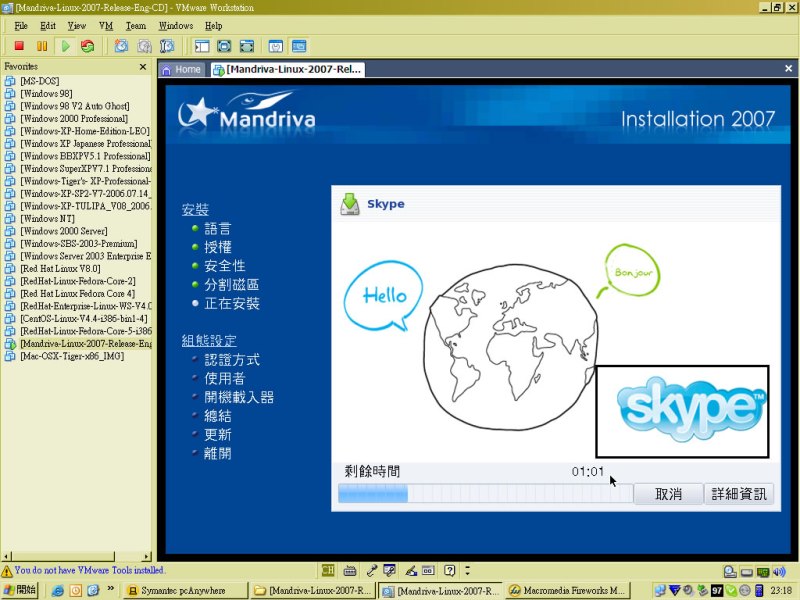This screenshot has height=600, width=800.
Task: Toggle the sidebar with the toolbar icon
Action: (202, 46)
